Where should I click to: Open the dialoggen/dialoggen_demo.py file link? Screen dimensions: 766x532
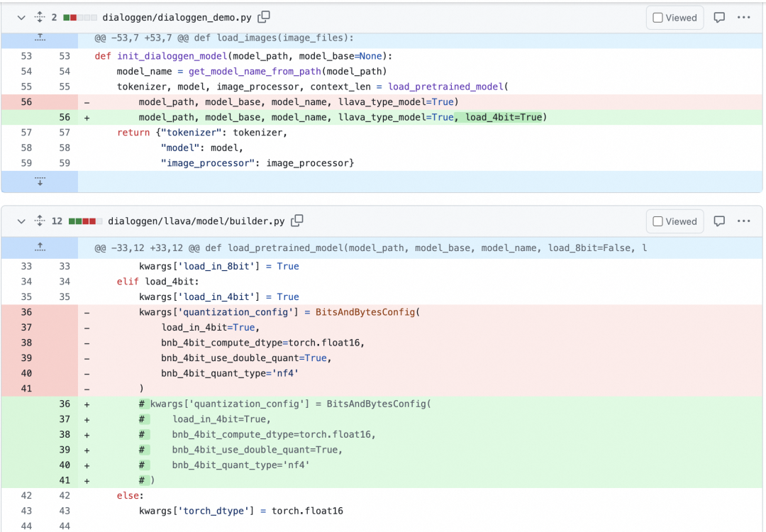[x=177, y=18]
